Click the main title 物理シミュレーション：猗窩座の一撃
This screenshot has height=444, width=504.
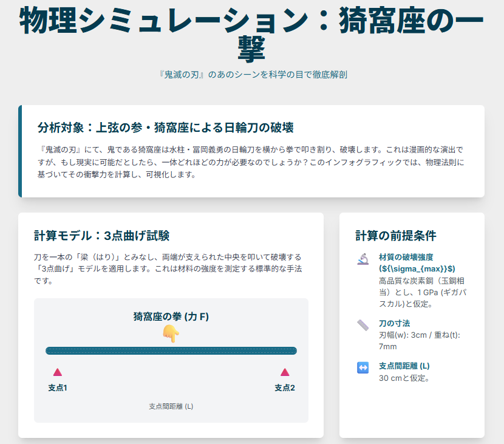pos(251,35)
